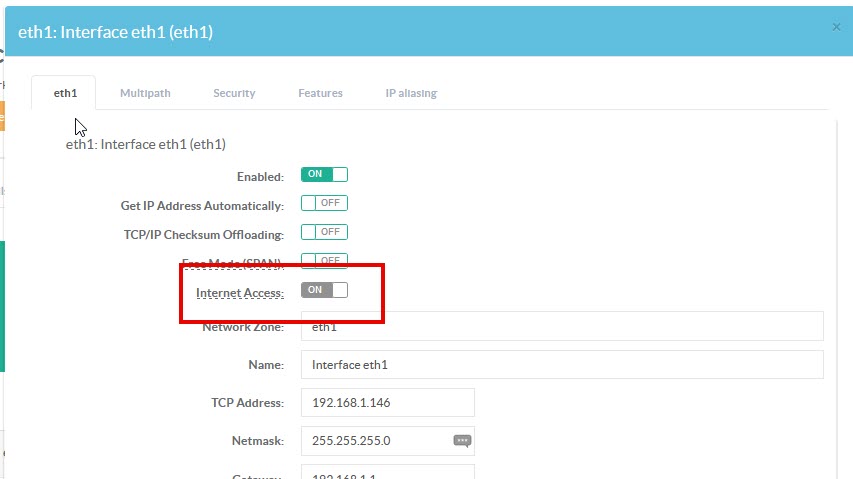Turn on Get IP Address Automatically
853x479 pixels.
(x=324, y=203)
